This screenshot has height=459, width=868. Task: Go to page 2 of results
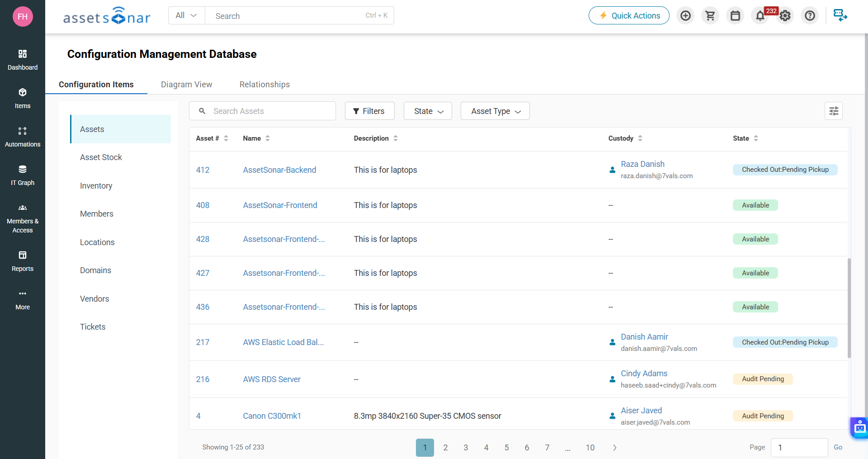click(x=445, y=448)
